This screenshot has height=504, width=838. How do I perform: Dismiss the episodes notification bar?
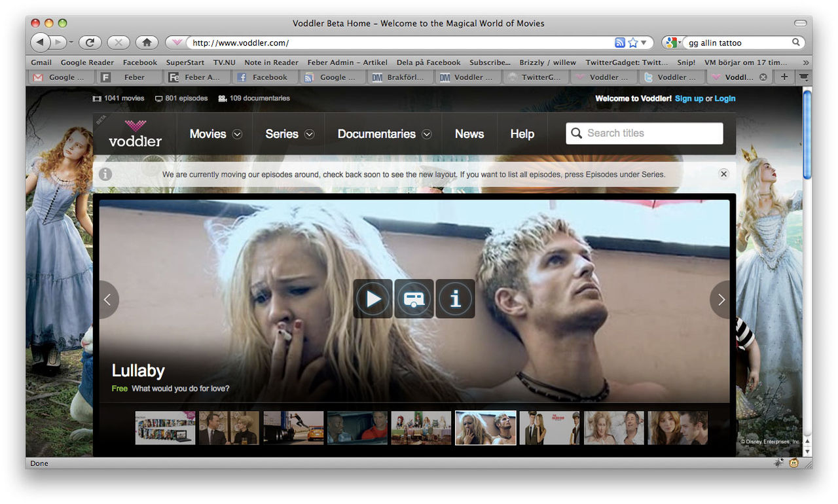(x=723, y=174)
